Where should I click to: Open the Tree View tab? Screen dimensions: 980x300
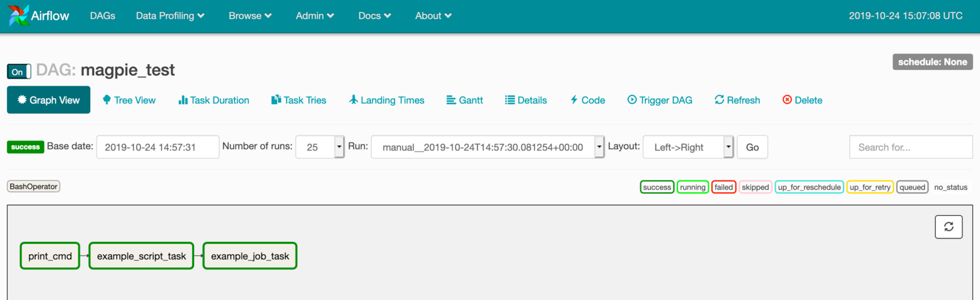(129, 100)
